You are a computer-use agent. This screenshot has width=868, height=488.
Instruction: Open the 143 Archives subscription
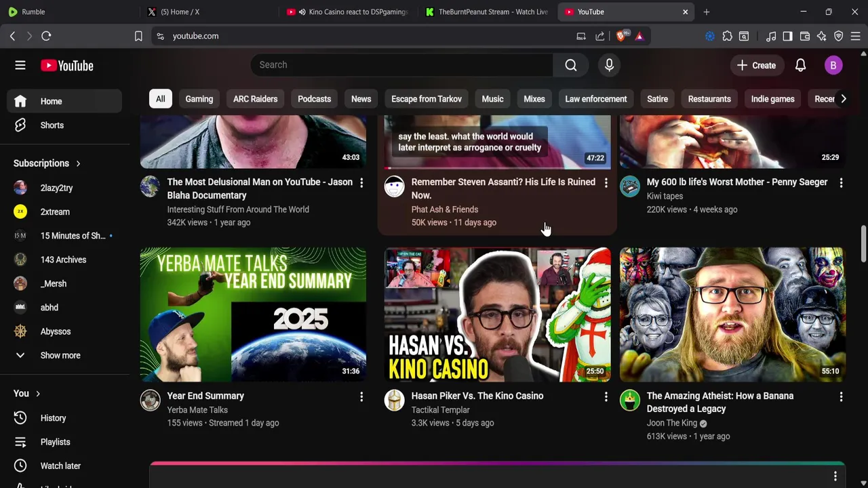click(64, 260)
